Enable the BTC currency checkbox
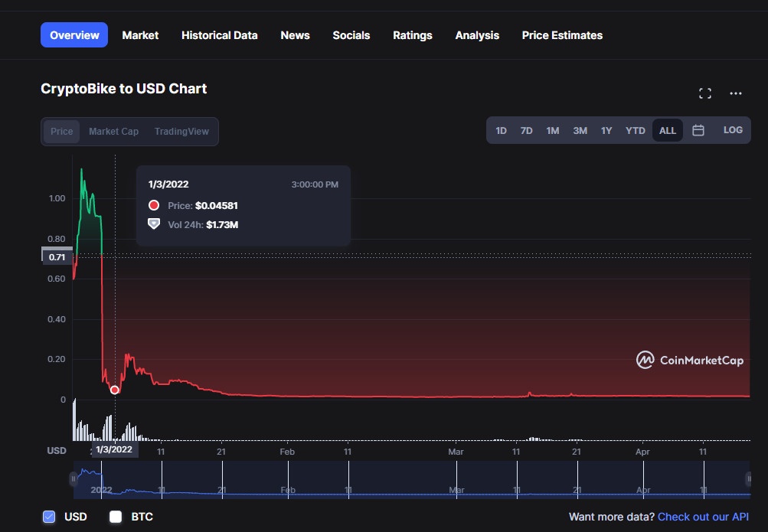768x532 pixels. point(116,517)
